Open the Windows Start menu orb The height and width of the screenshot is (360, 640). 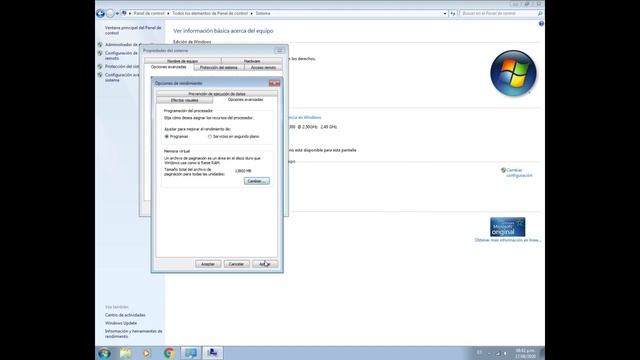(x=104, y=353)
